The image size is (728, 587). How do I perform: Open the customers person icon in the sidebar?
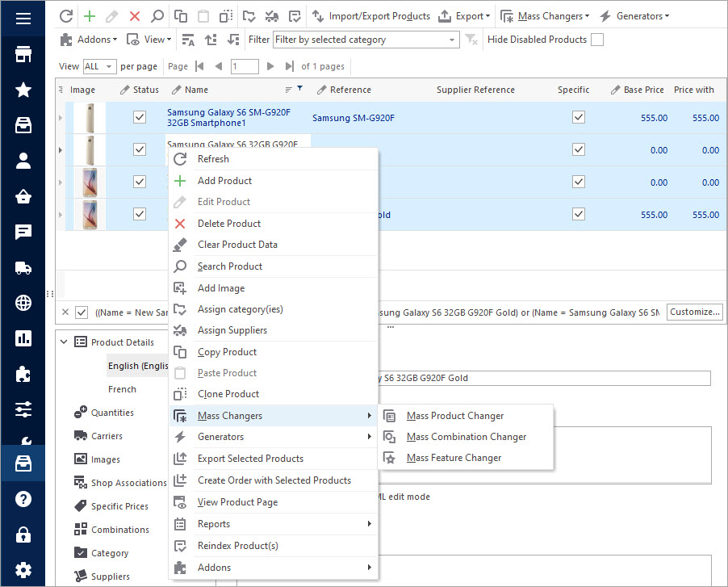[x=23, y=161]
